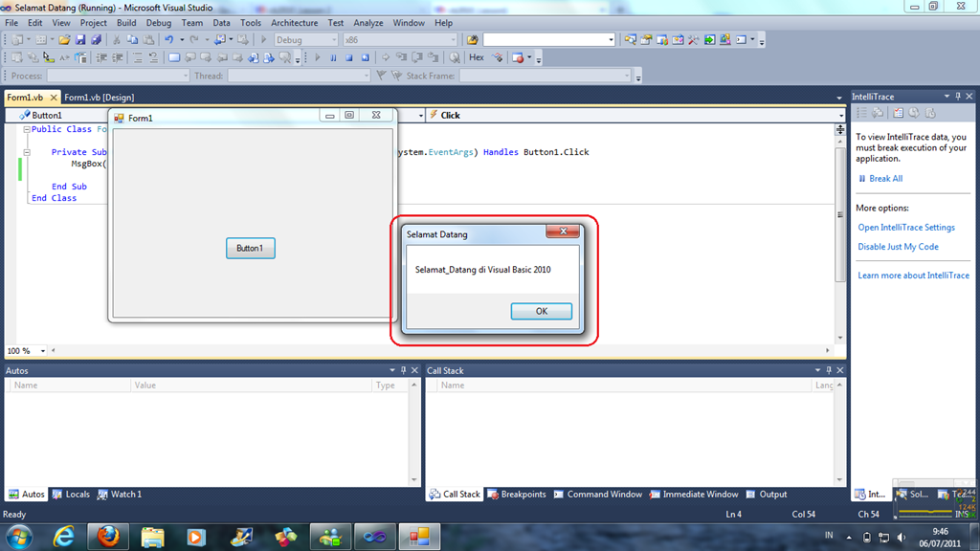This screenshot has height=551, width=980.
Task: Collapse the Public Class Form1 code region
Action: point(27,129)
